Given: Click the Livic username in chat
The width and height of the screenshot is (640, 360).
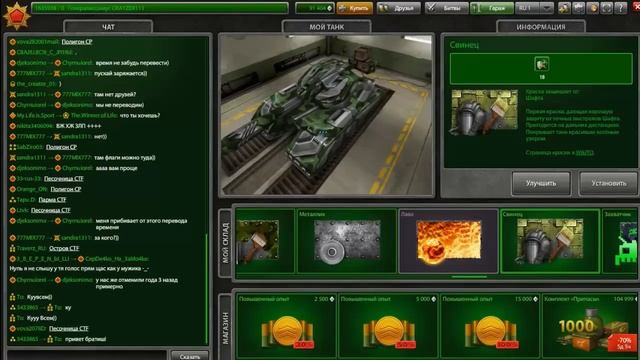Looking at the screenshot, I should (x=22, y=210).
